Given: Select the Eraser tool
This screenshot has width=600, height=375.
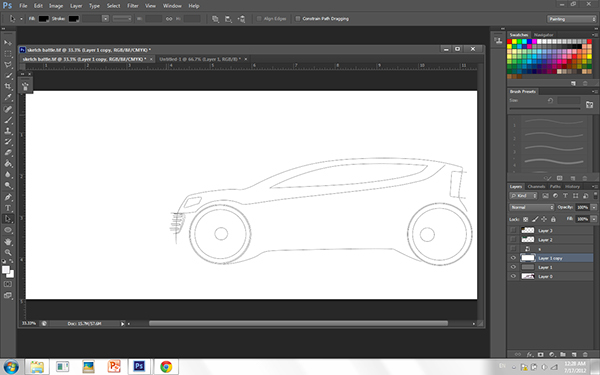Looking at the screenshot, I should tap(8, 153).
